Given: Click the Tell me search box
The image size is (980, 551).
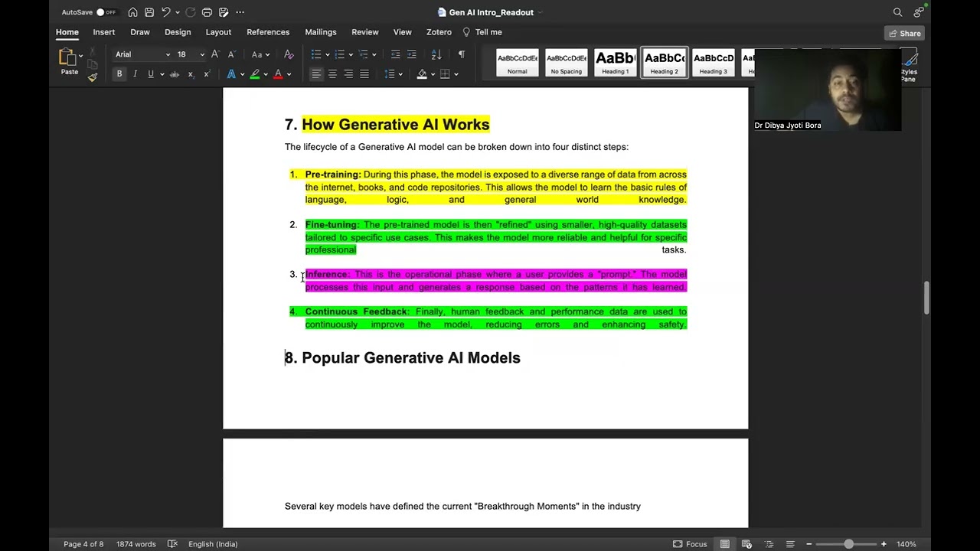Looking at the screenshot, I should click(482, 32).
